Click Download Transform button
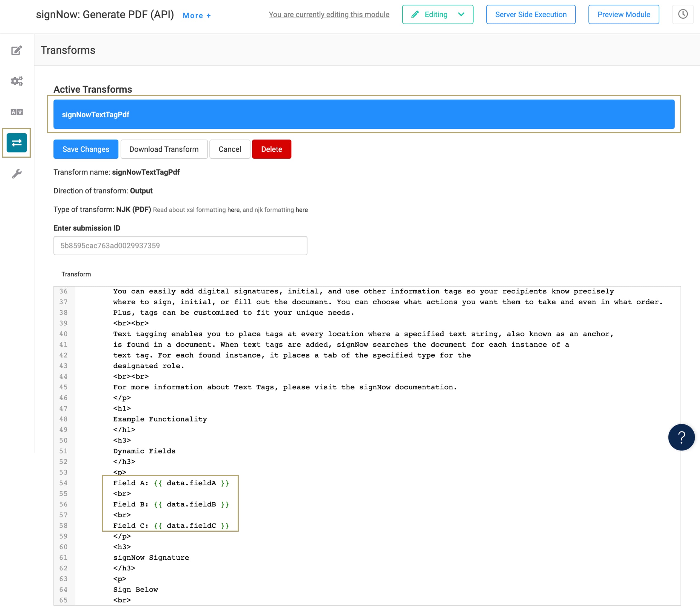This screenshot has height=609, width=700. (164, 149)
